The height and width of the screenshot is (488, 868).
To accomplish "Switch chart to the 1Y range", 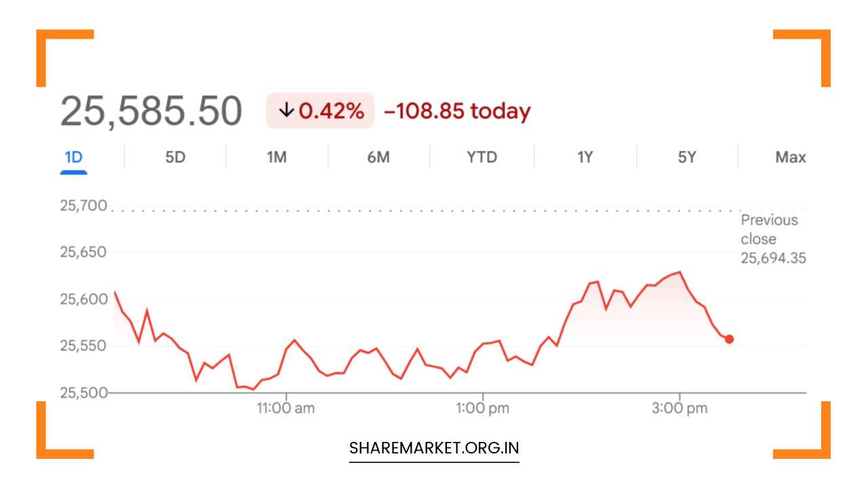I will pyautogui.click(x=585, y=157).
